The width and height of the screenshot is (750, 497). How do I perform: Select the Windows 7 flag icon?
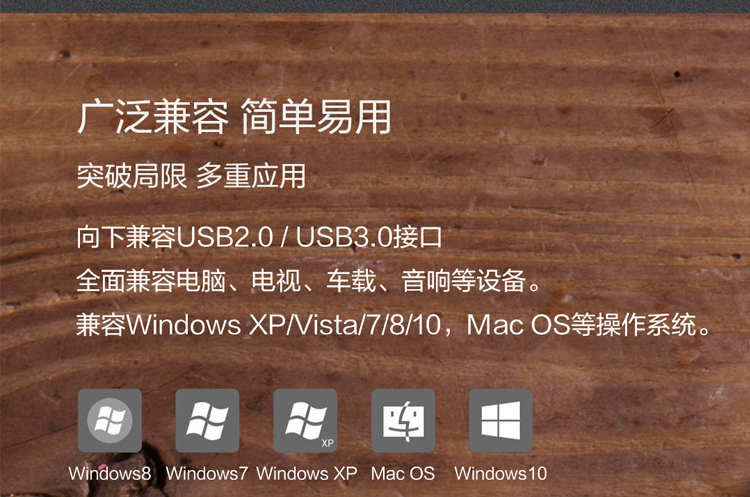click(207, 420)
